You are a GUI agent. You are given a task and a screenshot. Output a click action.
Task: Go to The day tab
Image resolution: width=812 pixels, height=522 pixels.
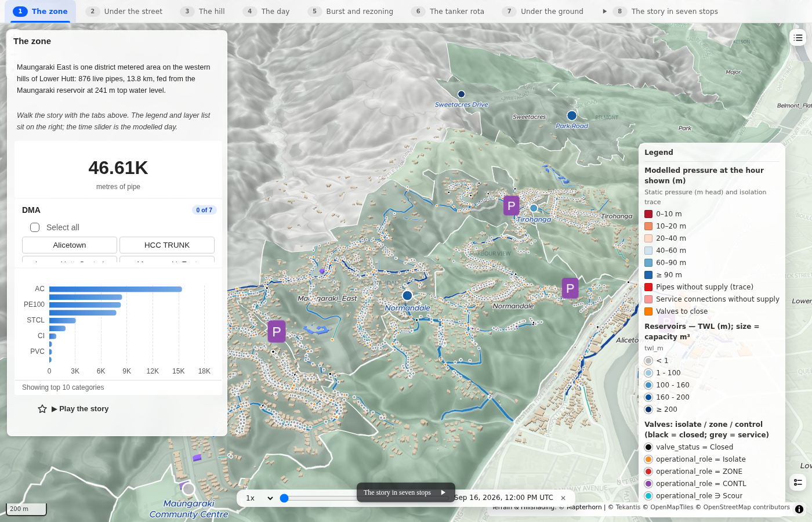266,12
